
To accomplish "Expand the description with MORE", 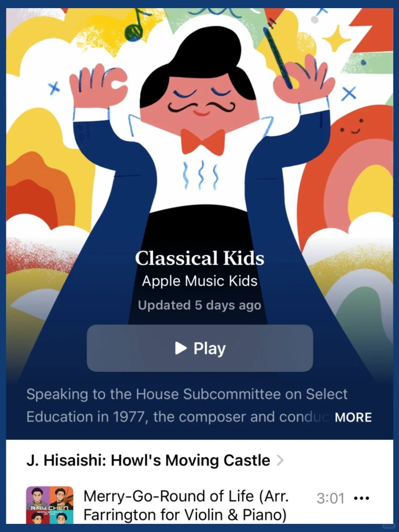I will click(x=353, y=417).
